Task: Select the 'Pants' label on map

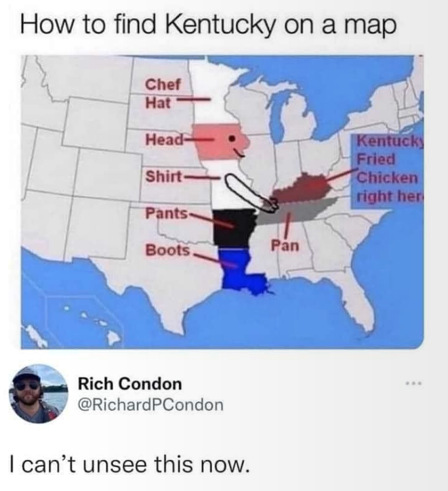Action: [166, 213]
